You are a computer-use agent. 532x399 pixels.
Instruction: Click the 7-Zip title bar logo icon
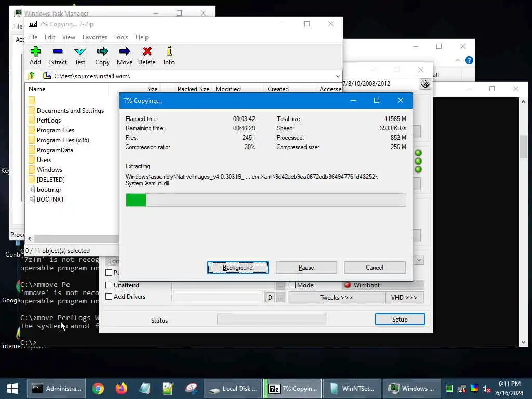[33, 24]
